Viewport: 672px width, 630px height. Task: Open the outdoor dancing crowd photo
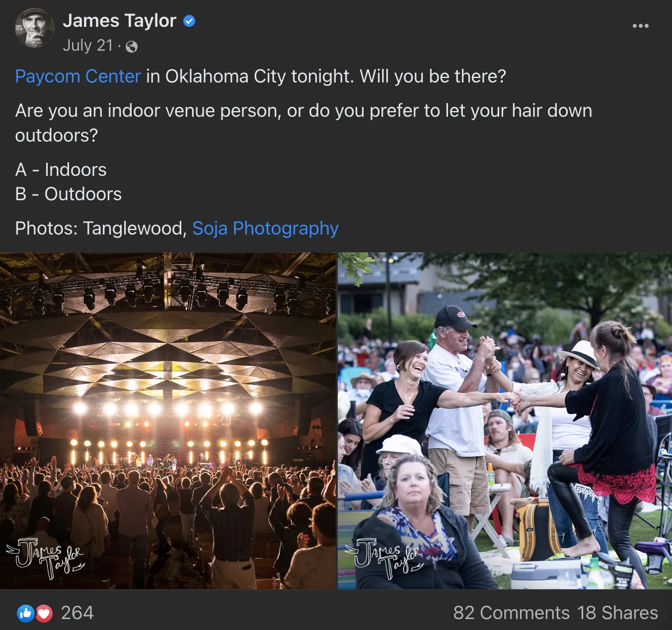pos(505,421)
